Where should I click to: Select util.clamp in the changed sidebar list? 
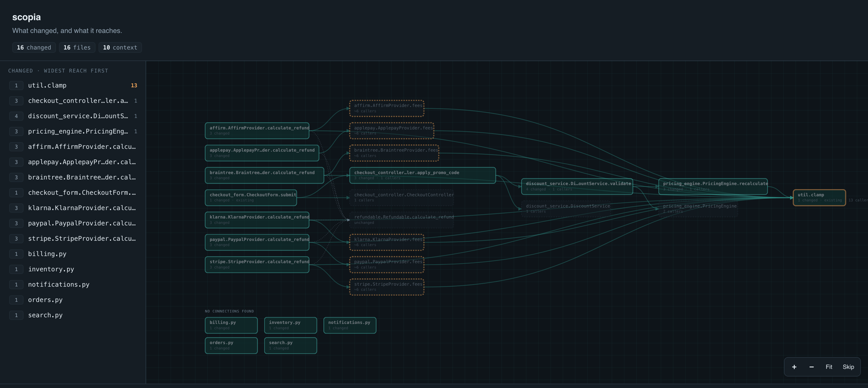73,85
